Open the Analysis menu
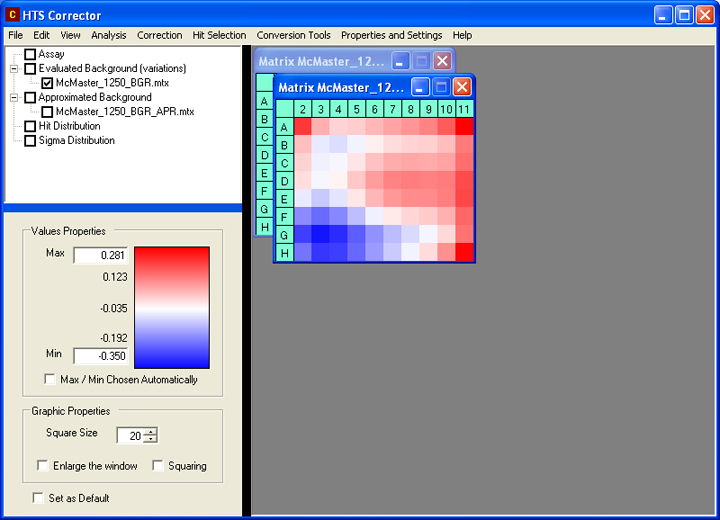The width and height of the screenshot is (720, 520). tap(108, 35)
